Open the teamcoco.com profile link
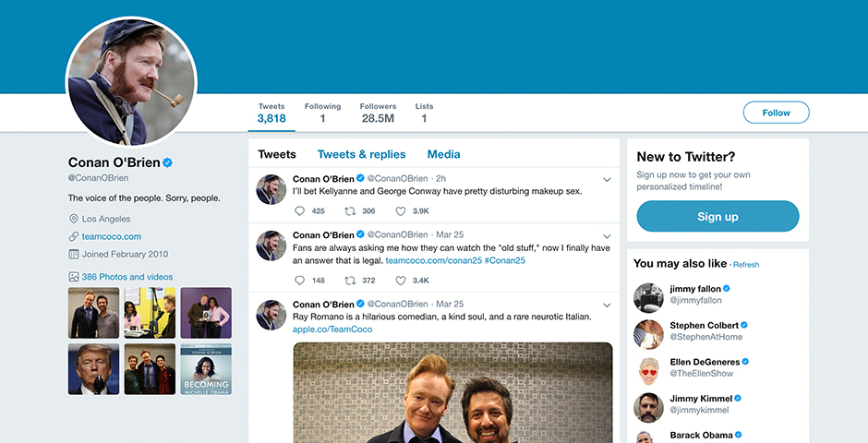This screenshot has width=868, height=443. [x=111, y=236]
